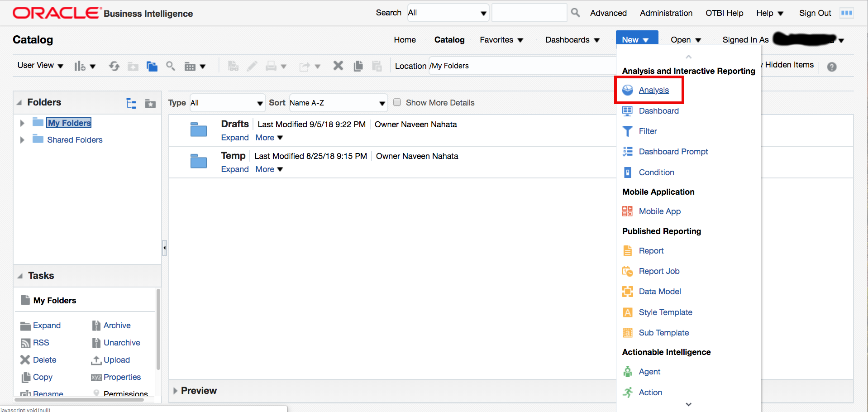Click inside the top search text field
The height and width of the screenshot is (412, 868).
(x=529, y=13)
